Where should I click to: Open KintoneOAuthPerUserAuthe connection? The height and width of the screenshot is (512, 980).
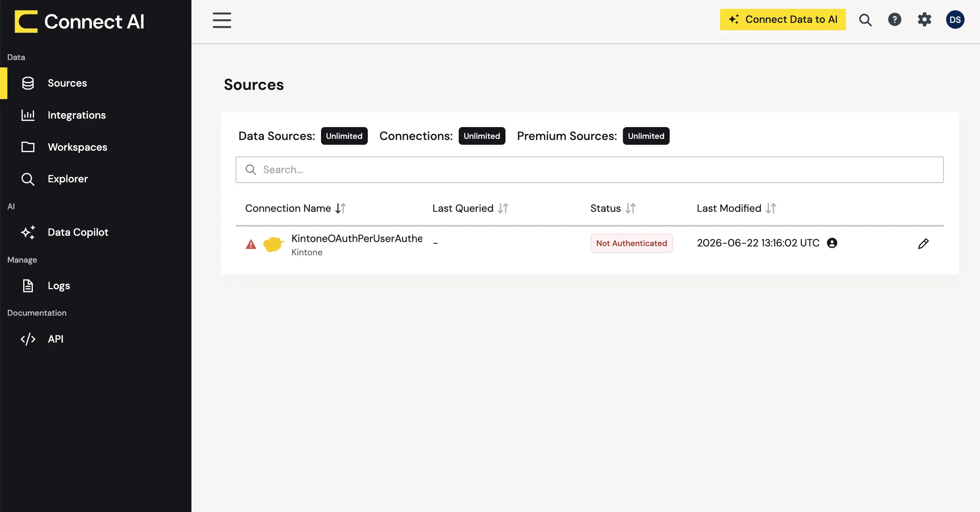(x=356, y=238)
